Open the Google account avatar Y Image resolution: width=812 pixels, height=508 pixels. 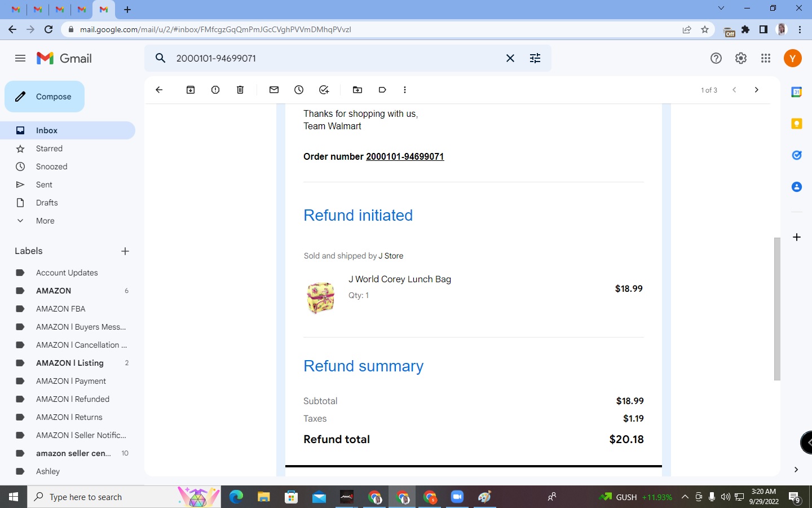[x=793, y=58]
